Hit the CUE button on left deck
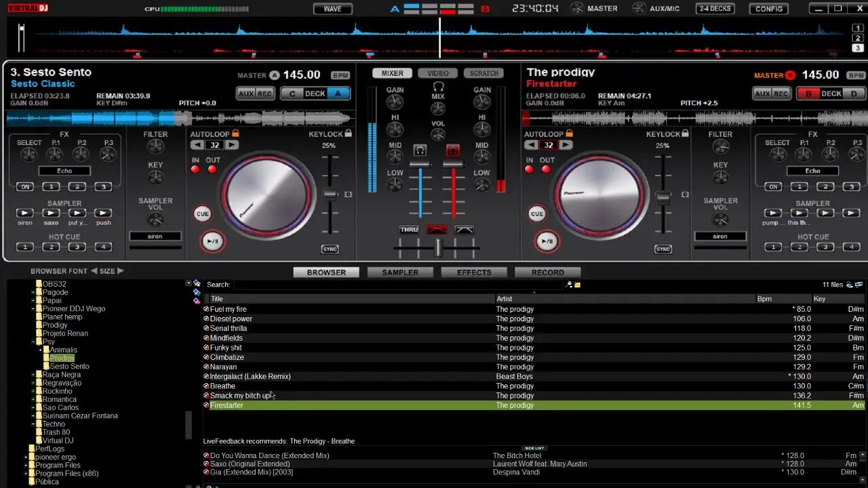Screen dimensions: 868x488 (x=202, y=213)
